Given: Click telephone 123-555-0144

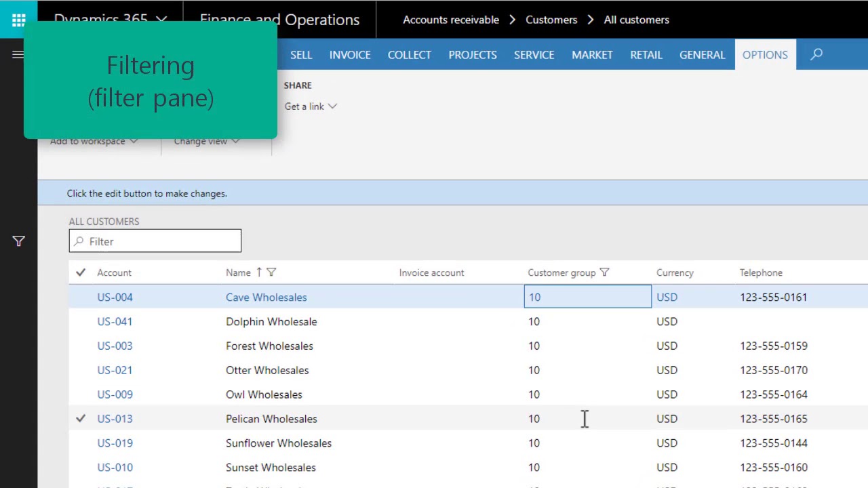Looking at the screenshot, I should click(x=774, y=443).
